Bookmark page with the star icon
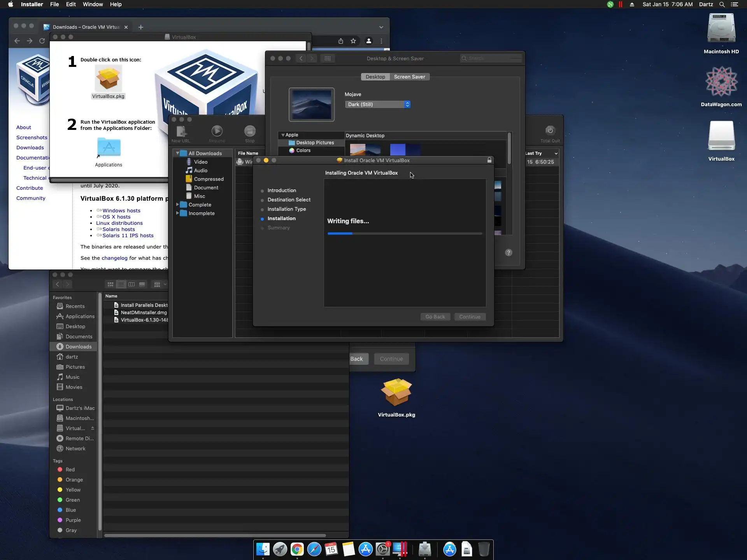747x560 pixels. point(353,41)
